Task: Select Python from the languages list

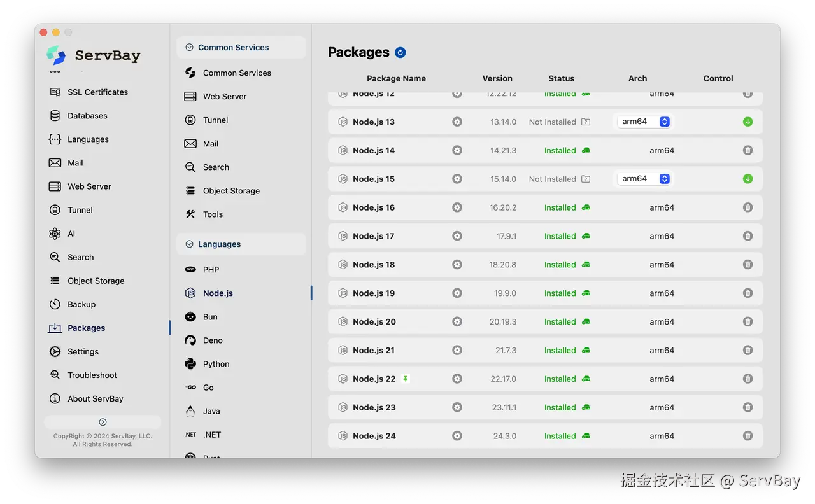Action: (x=216, y=364)
